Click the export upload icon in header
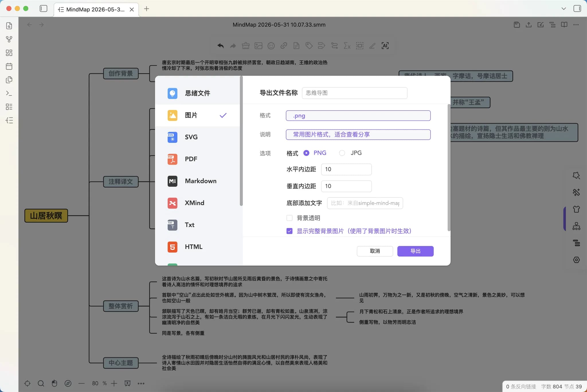This screenshot has width=587, height=392. (529, 25)
